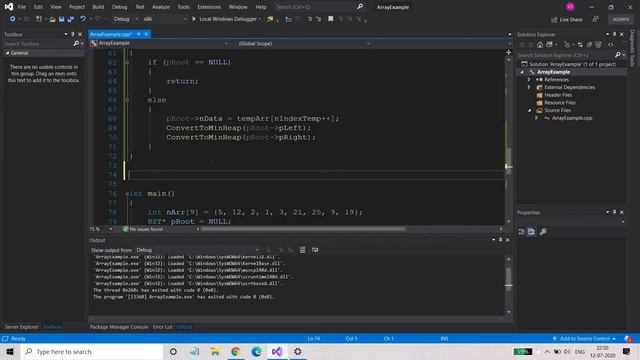Collapse the if block at line 62
Viewport: 640px width, 360px height.
click(127, 62)
